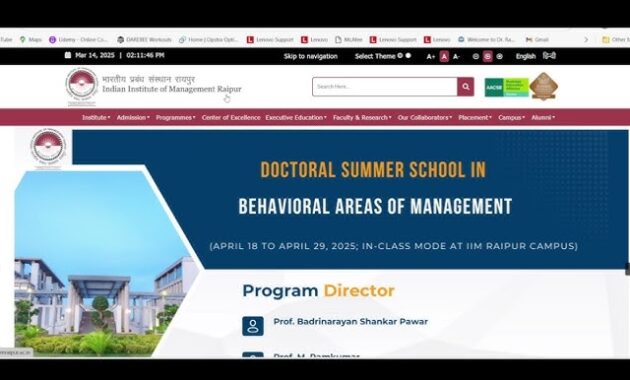The image size is (630, 380).
Task: Click the AACSB accreditation badge
Action: click(506, 87)
